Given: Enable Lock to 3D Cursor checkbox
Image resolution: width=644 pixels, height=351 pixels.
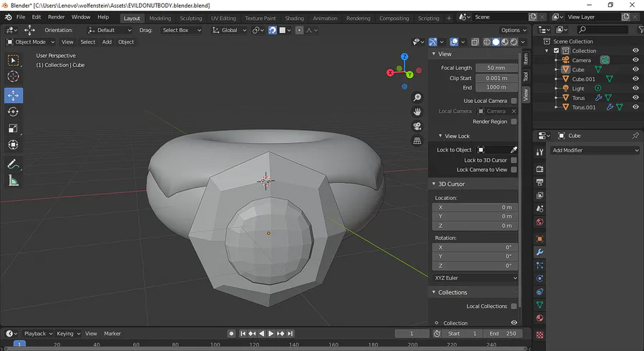Looking at the screenshot, I should pyautogui.click(x=514, y=160).
